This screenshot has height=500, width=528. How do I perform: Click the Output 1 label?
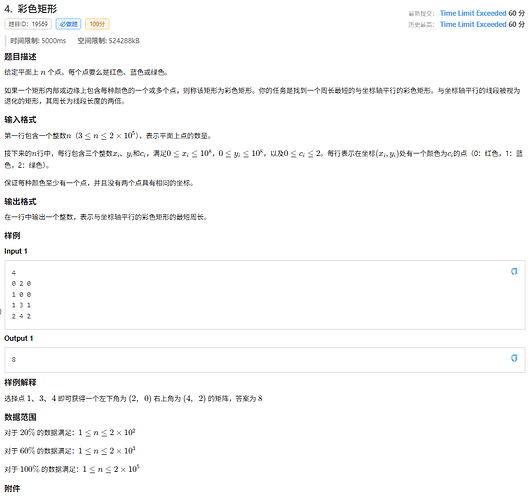(19, 338)
